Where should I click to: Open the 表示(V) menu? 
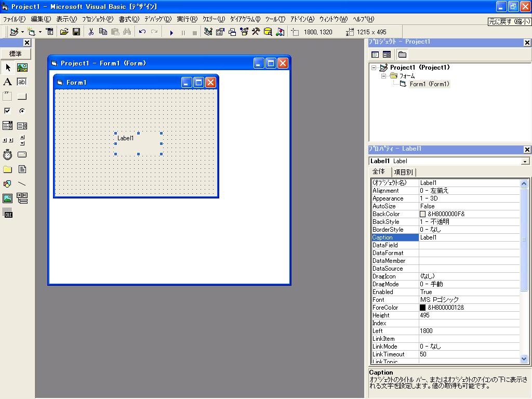point(66,19)
